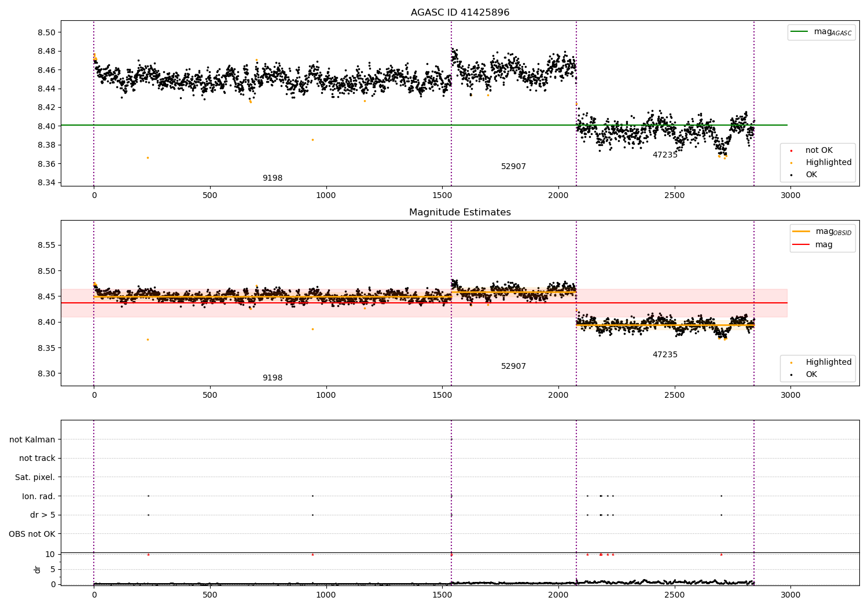Select 9198 label in Magnitude Estimates plot
The width and height of the screenshot is (868, 608).
pyautogui.click(x=273, y=378)
